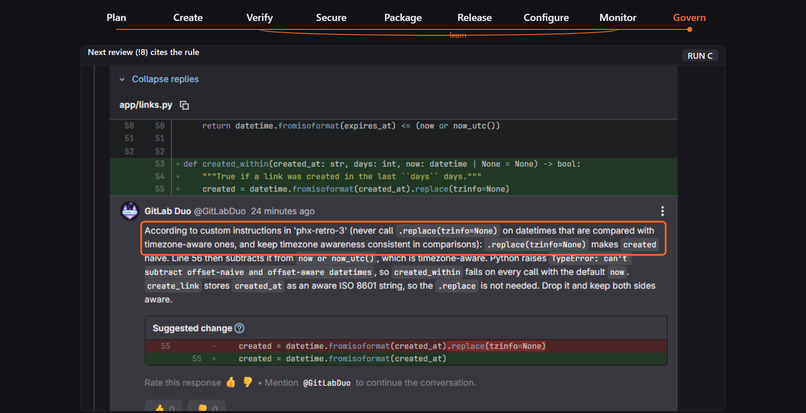Screen dimensions: 806x413
Task: Click the 'now or now_utc()' inline code
Action: pyautogui.click(x=335, y=258)
